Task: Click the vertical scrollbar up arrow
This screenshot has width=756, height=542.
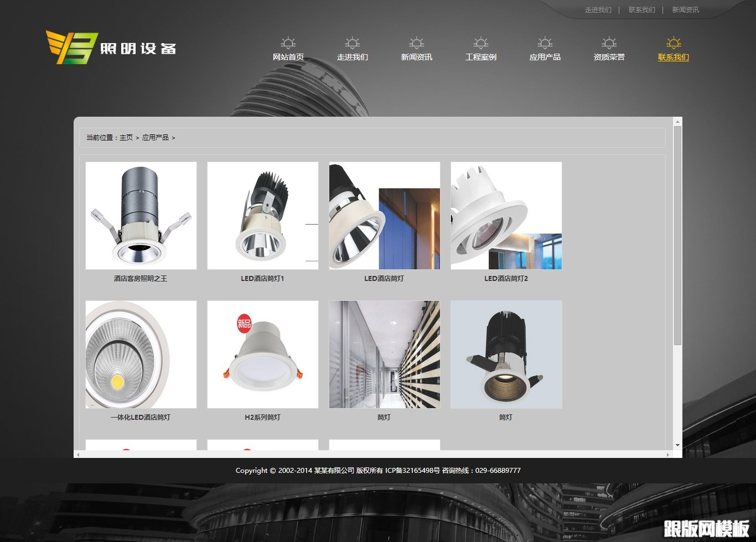Action: (x=677, y=121)
